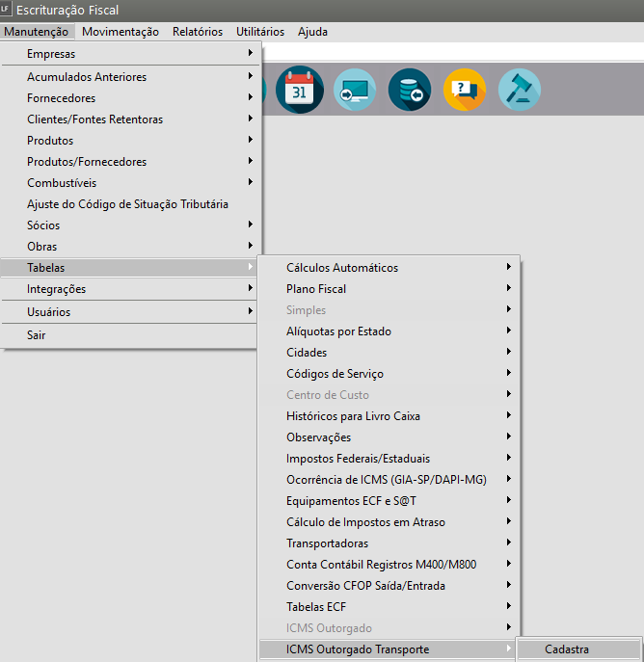Click the yellow question chat bubble icon

click(x=464, y=91)
